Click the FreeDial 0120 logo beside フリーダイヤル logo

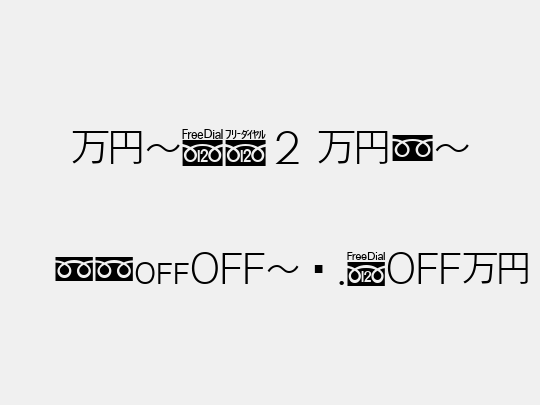202,147
